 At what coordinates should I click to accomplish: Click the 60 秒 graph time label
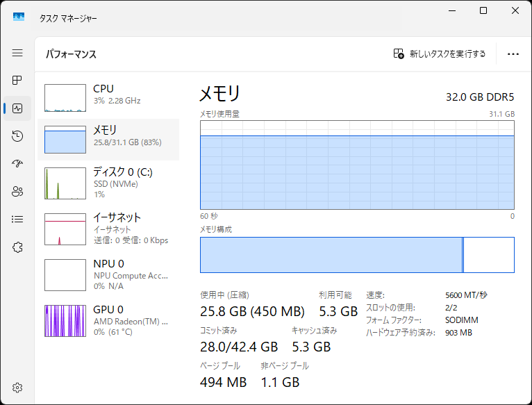click(x=209, y=216)
